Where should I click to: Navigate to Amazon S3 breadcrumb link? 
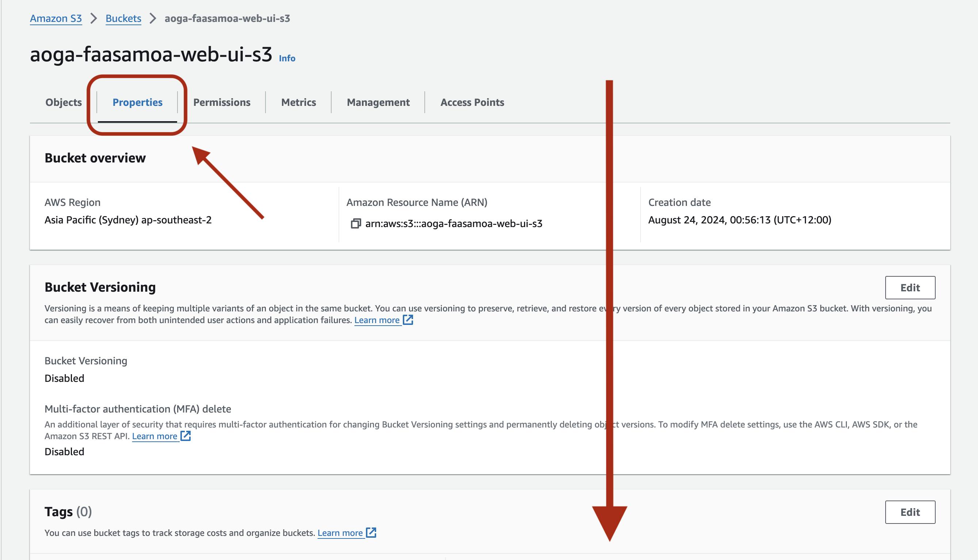tap(56, 19)
